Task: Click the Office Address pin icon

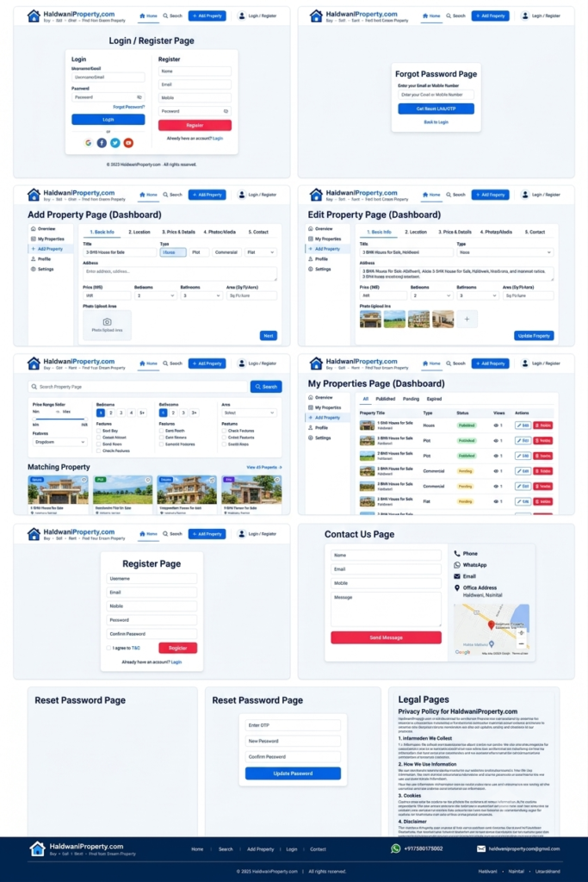Action: coord(457,587)
